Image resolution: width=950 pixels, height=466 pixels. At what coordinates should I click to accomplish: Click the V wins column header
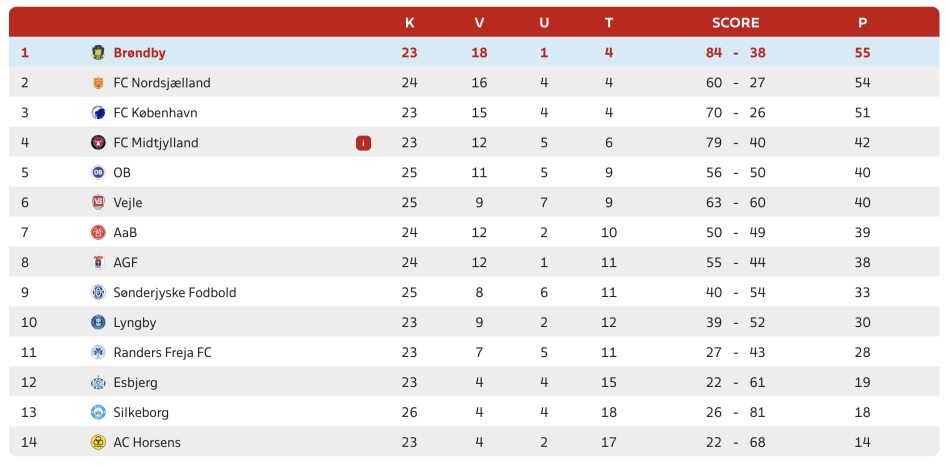pyautogui.click(x=479, y=23)
